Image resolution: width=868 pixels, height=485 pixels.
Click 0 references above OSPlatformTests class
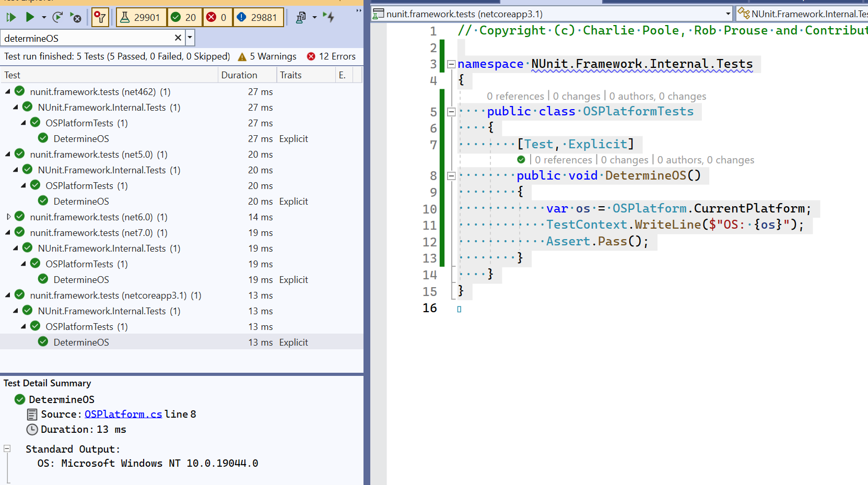[515, 96]
